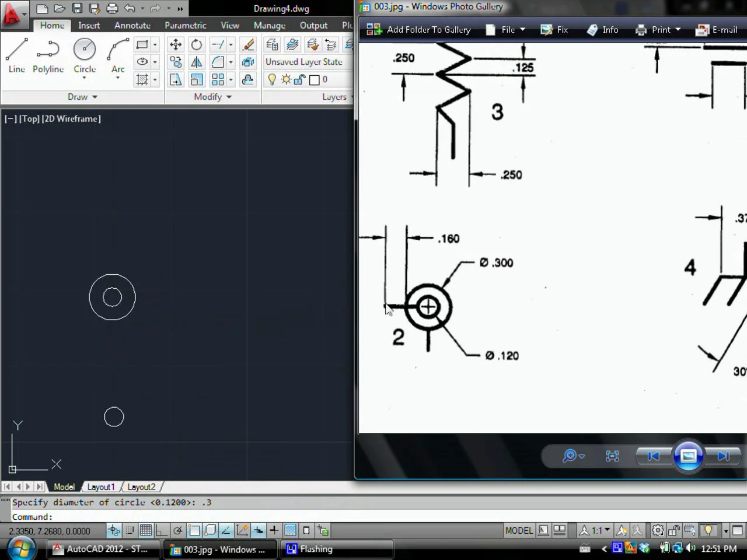This screenshot has height=560, width=747.
Task: Select the Hatch tool icon
Action: click(x=142, y=79)
